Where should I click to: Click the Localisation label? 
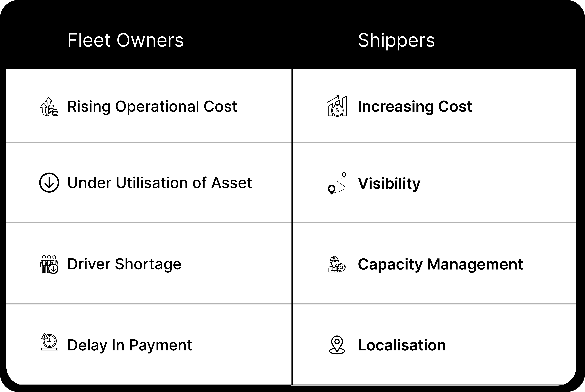click(x=402, y=345)
